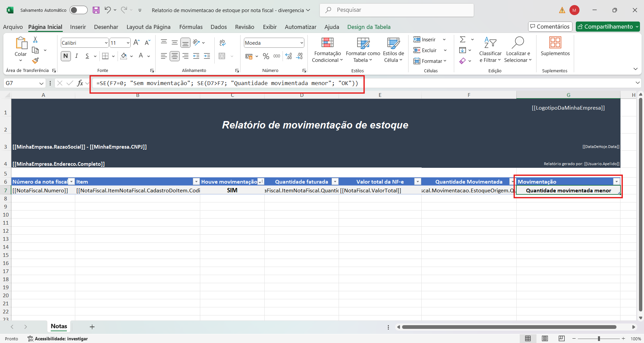
Task: Decrease font size with the smaller A icon
Action: click(147, 43)
